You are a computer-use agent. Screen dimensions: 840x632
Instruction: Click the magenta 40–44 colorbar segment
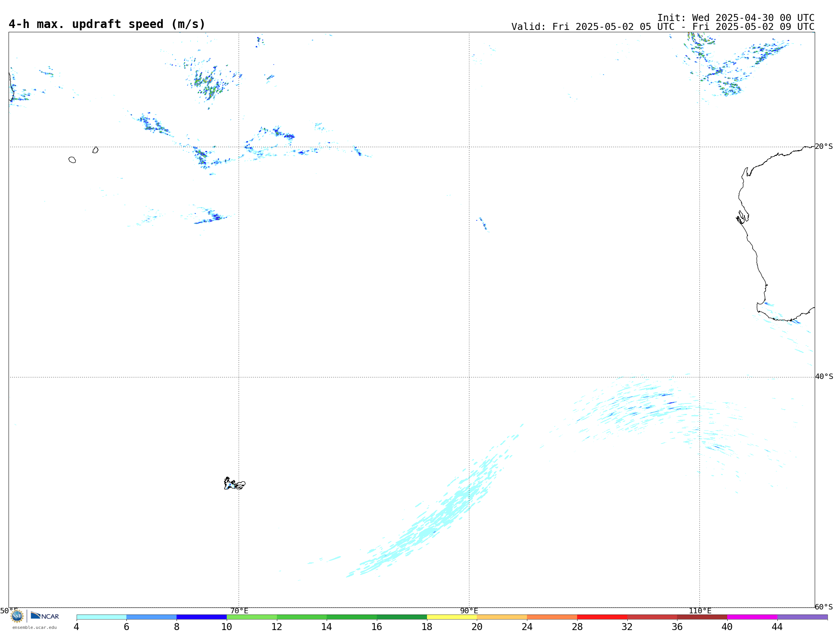click(752, 617)
